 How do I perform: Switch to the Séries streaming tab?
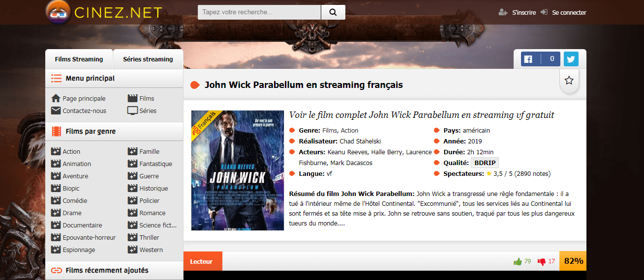[x=148, y=59]
